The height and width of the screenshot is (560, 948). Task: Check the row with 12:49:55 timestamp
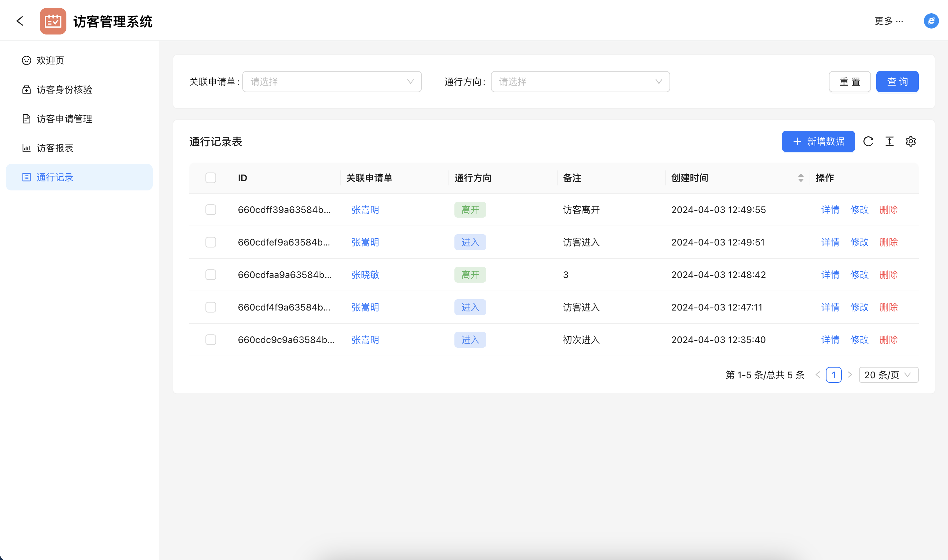tap(211, 210)
